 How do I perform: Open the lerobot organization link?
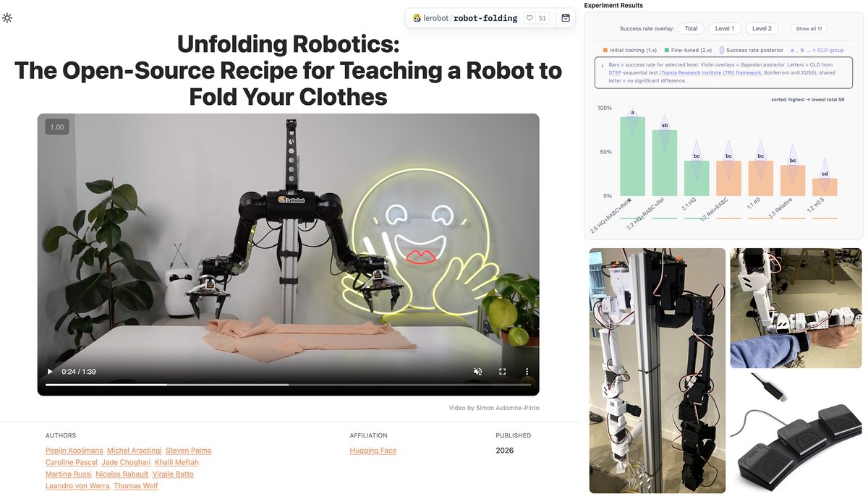coord(436,18)
